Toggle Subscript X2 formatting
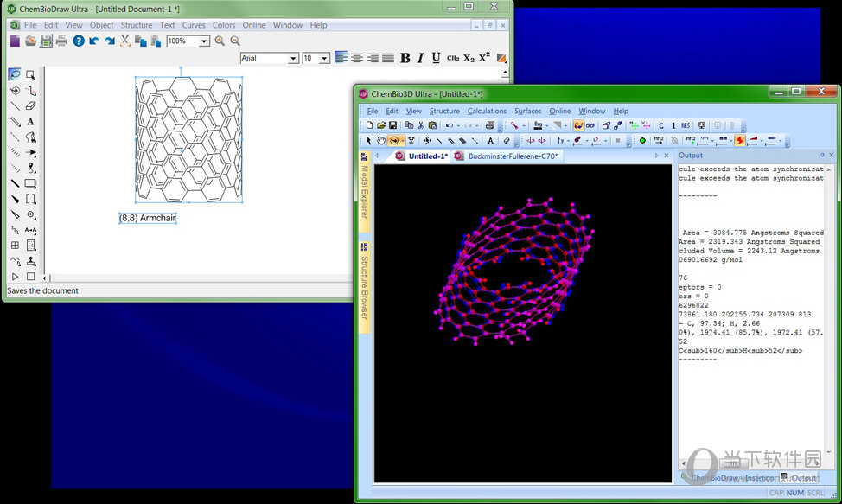The height and width of the screenshot is (504, 842). 469,58
